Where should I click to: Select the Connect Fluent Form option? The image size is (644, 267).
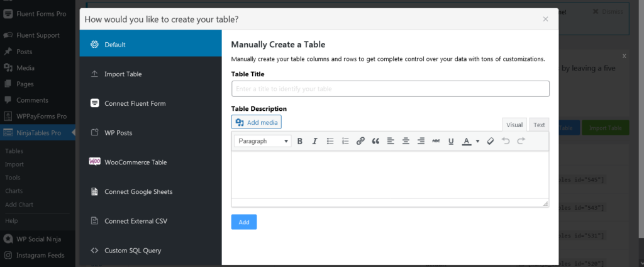pyautogui.click(x=151, y=103)
